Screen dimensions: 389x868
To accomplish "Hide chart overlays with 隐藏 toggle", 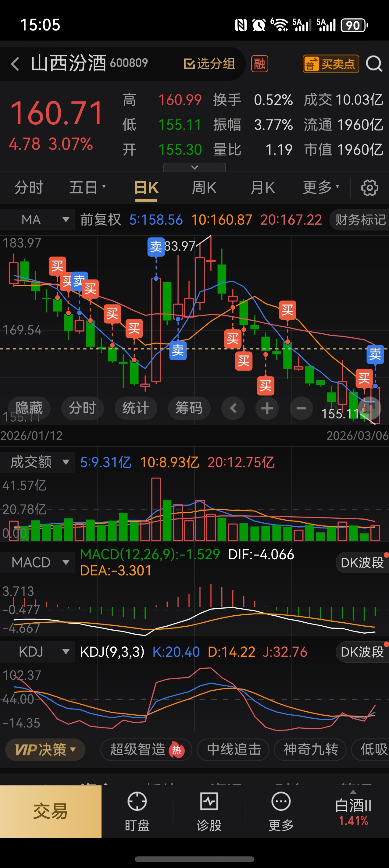I will click(29, 408).
